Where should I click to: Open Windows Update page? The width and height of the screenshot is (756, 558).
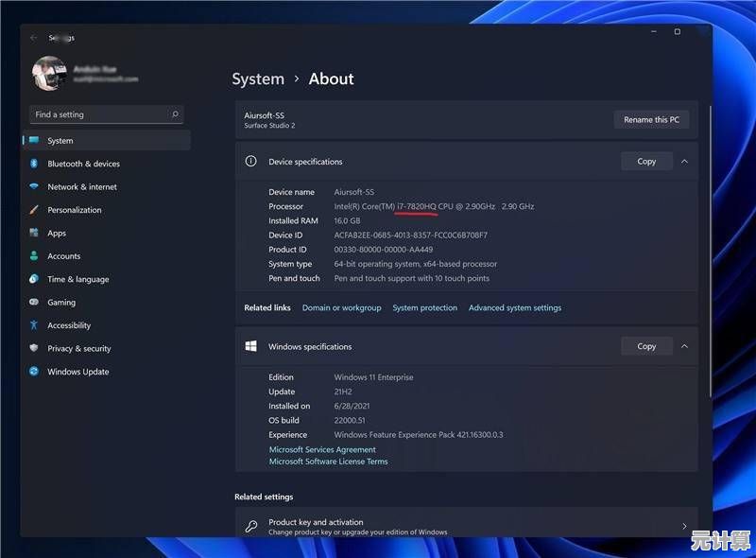(x=107, y=372)
